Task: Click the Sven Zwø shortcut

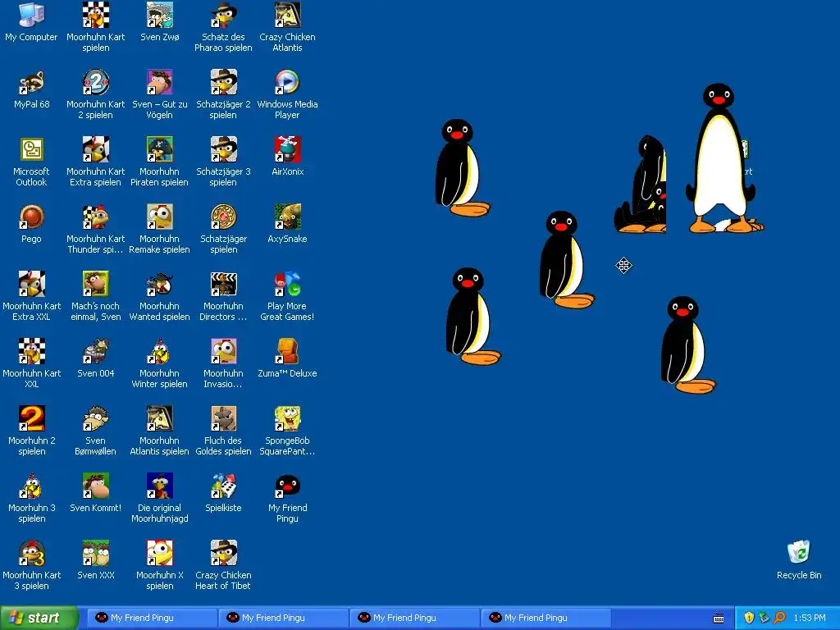Action: 160,15
